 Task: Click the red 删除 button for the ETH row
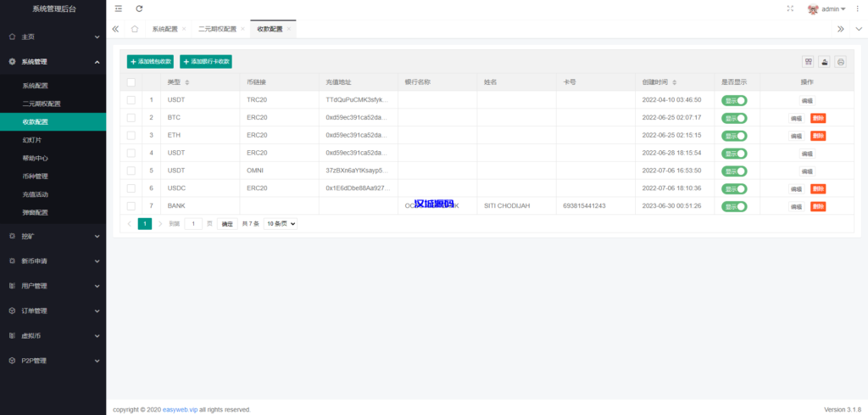pos(817,136)
